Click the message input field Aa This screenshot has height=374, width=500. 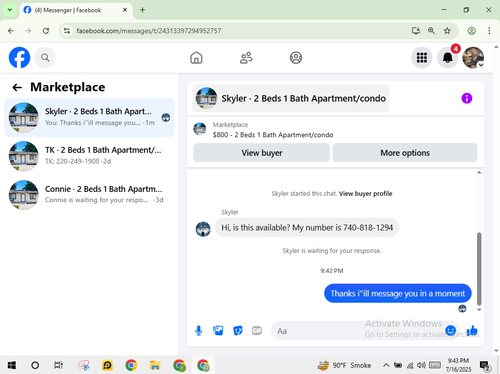(x=357, y=331)
